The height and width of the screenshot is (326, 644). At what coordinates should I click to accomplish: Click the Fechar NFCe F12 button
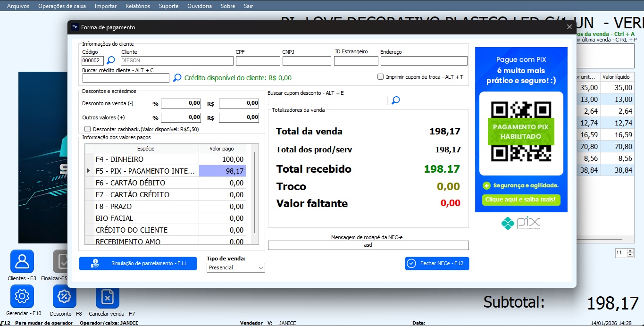437,263
